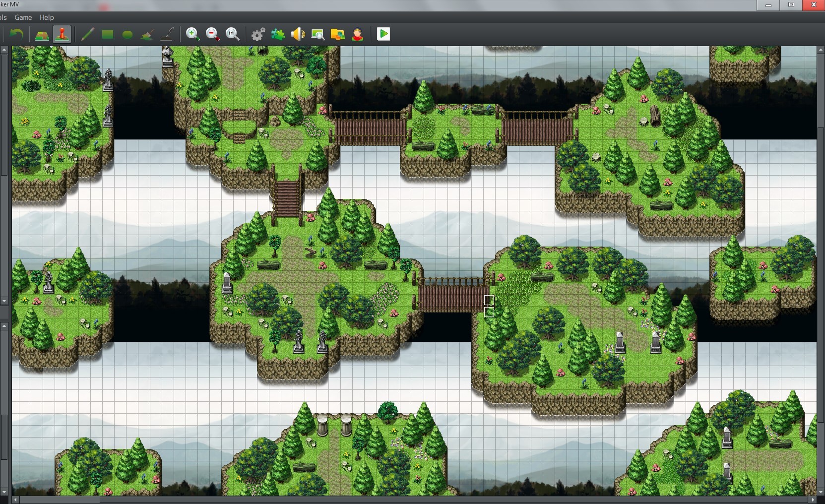Start Playtest with the green play button
Image resolution: width=825 pixels, height=504 pixels.
coord(383,34)
